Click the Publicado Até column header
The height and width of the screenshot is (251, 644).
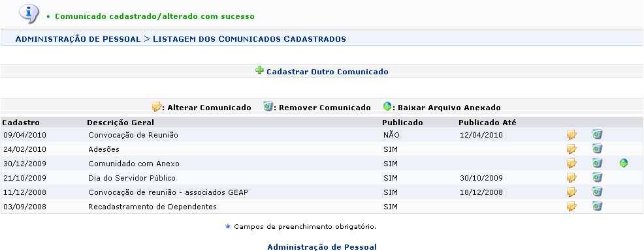(487, 122)
